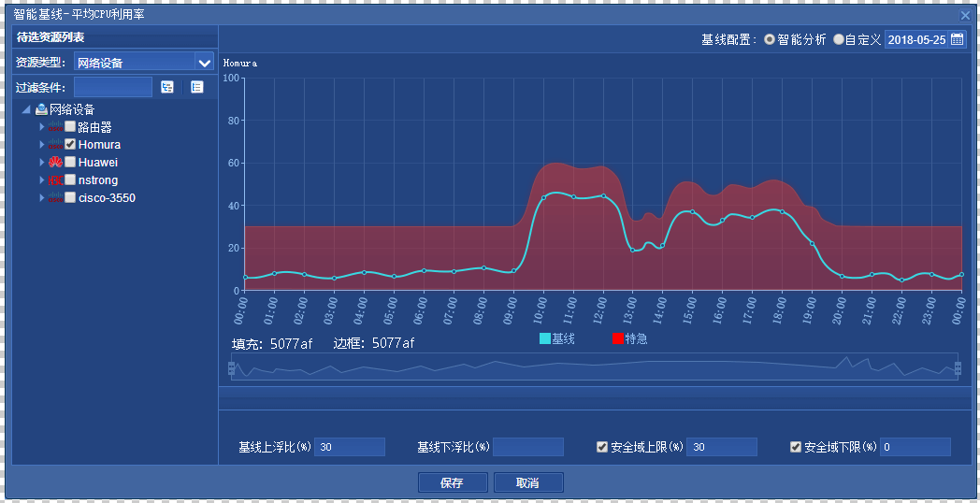Select the 自定义 radio button
Viewport: 980px width, 503px height.
[x=838, y=39]
